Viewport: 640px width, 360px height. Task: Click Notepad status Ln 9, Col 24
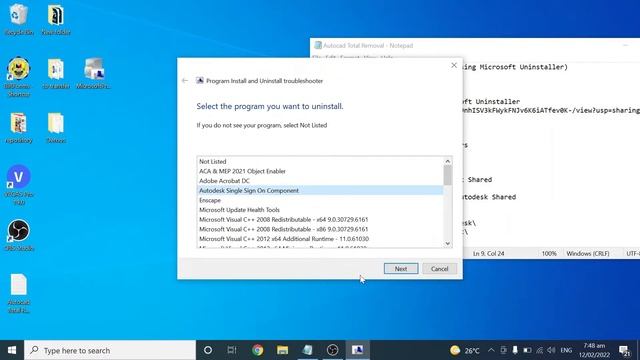pyautogui.click(x=489, y=253)
